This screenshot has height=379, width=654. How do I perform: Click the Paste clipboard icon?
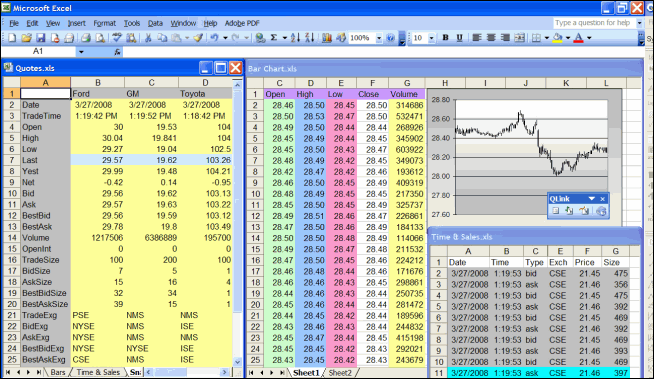point(176,38)
